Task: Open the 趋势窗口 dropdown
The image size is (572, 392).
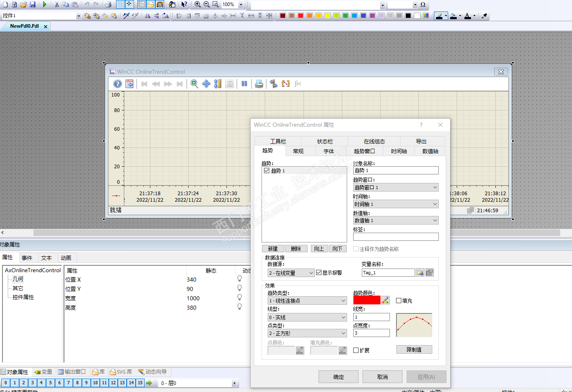Action: click(x=396, y=187)
